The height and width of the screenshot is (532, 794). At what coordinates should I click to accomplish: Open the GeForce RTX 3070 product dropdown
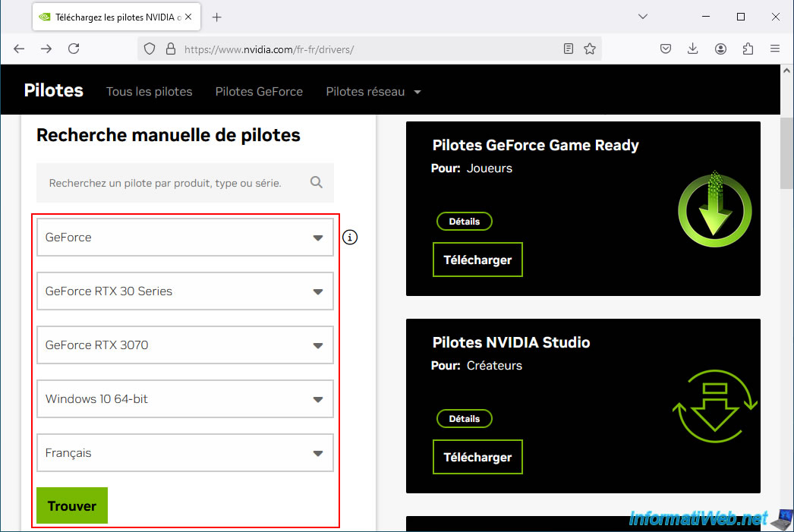184,345
